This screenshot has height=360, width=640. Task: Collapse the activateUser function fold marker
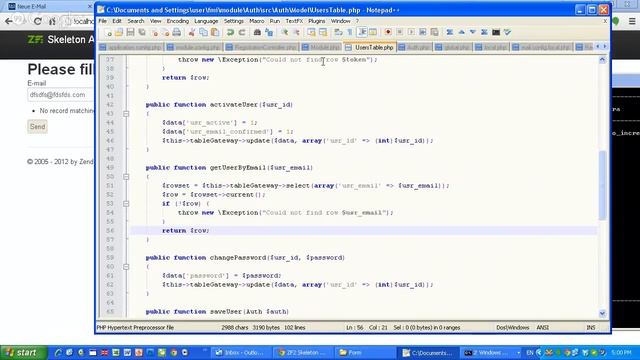click(x=126, y=114)
